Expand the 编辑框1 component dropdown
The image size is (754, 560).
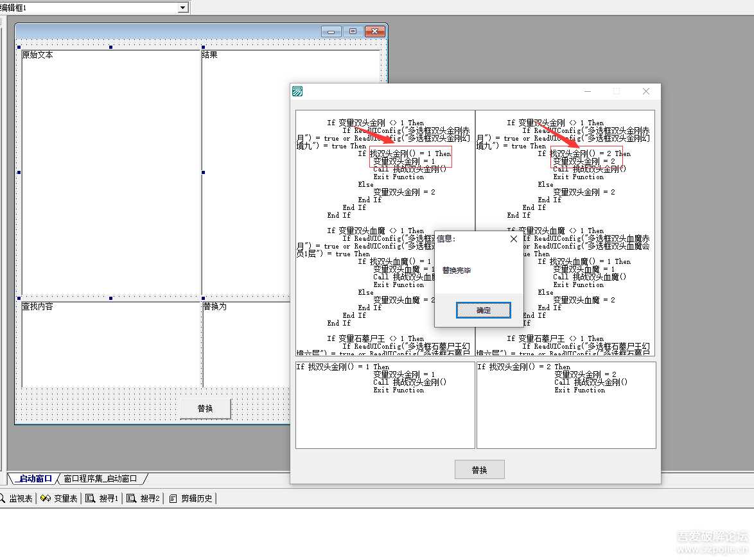tap(183, 7)
